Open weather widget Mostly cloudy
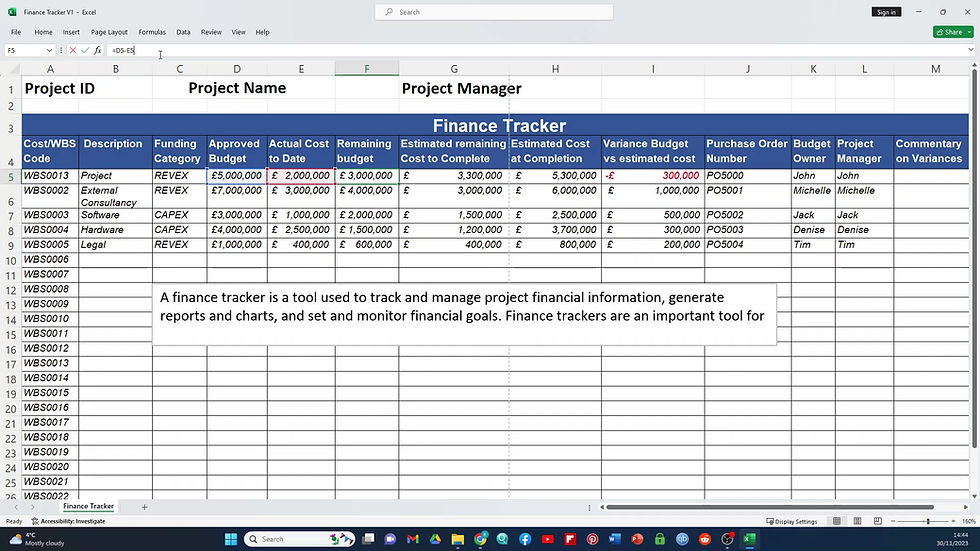980x551 pixels. coord(38,539)
